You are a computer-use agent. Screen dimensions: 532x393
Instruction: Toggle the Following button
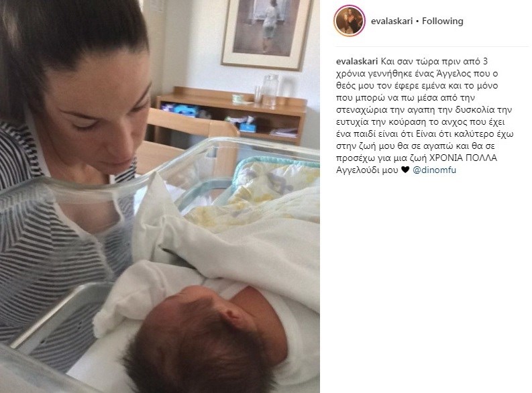point(442,21)
